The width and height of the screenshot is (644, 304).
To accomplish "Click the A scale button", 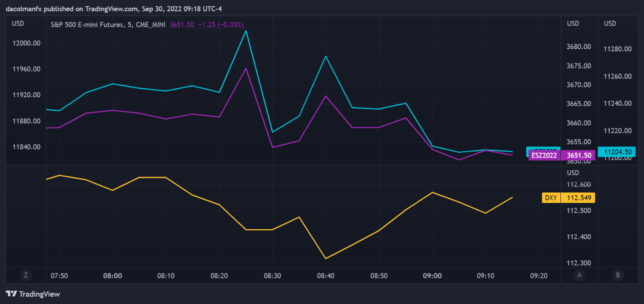I will click(x=579, y=275).
